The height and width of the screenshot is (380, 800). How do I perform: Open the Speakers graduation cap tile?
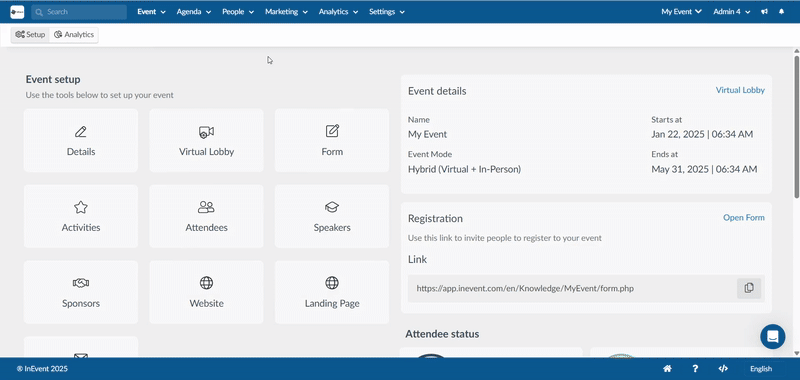coord(332,216)
